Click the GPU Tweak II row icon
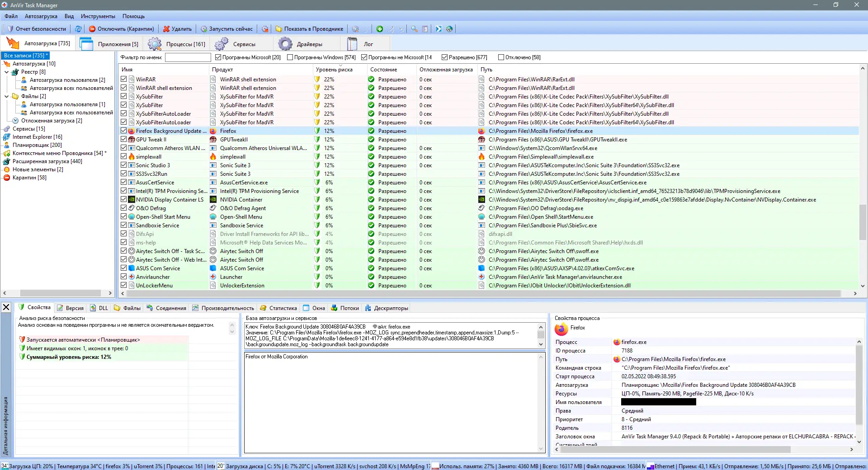This screenshot has height=470, width=868. coord(132,140)
